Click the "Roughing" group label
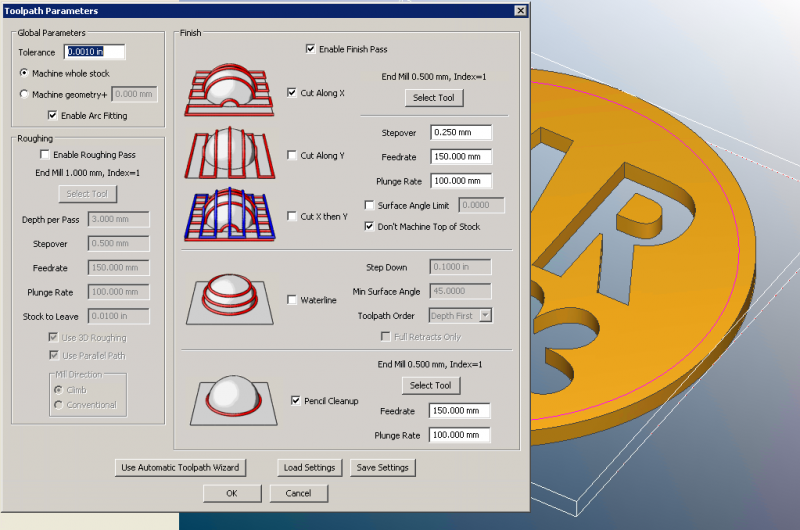Screen dimensions: 800x530 35,138
